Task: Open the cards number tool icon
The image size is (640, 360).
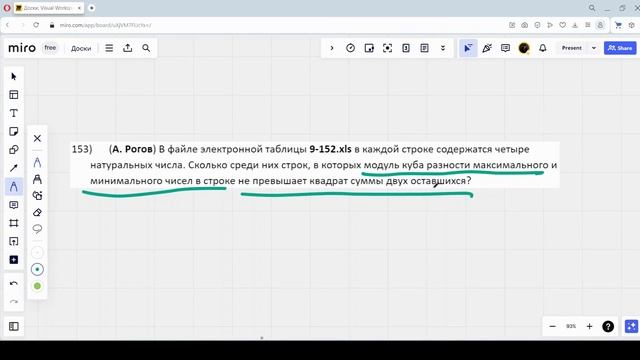Action: point(406,48)
